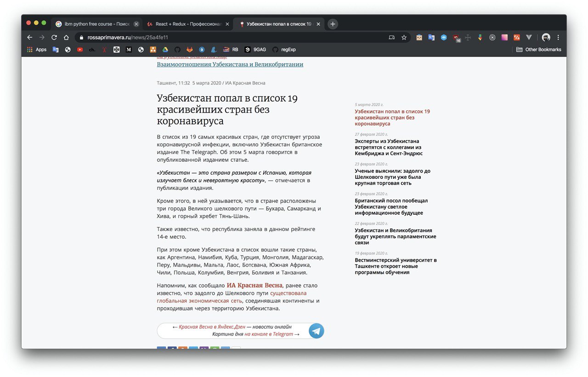
Task: Open Chrome three-dot menu
Action: (x=558, y=38)
